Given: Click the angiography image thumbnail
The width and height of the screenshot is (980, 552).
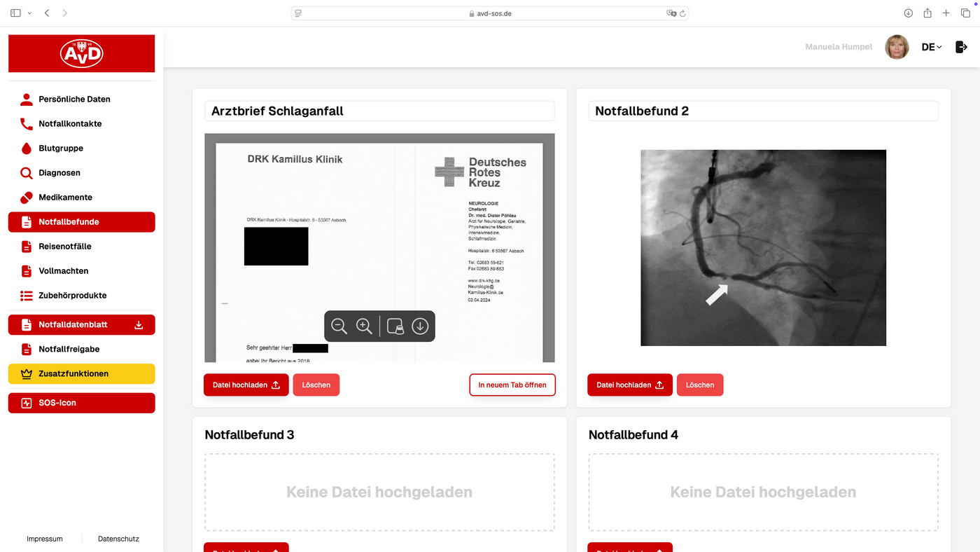Looking at the screenshot, I should tap(763, 248).
